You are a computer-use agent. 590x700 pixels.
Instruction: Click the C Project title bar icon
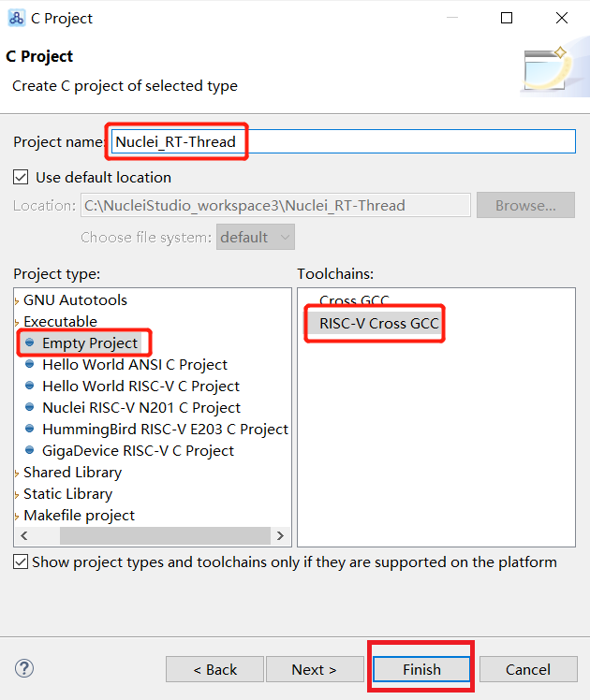(16, 18)
